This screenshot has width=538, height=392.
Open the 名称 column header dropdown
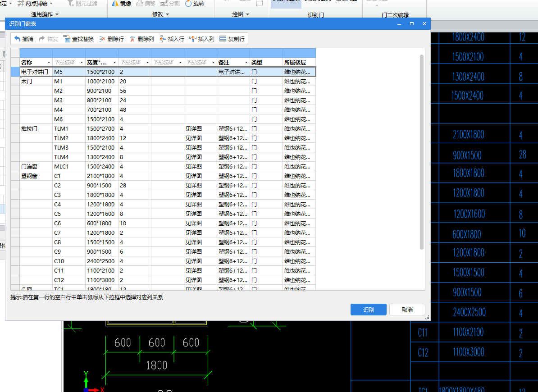point(49,63)
